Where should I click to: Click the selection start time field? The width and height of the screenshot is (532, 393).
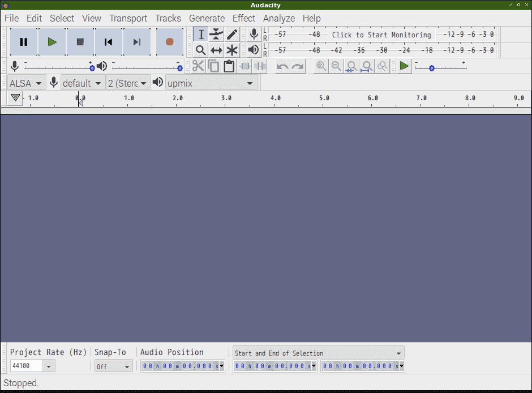272,366
